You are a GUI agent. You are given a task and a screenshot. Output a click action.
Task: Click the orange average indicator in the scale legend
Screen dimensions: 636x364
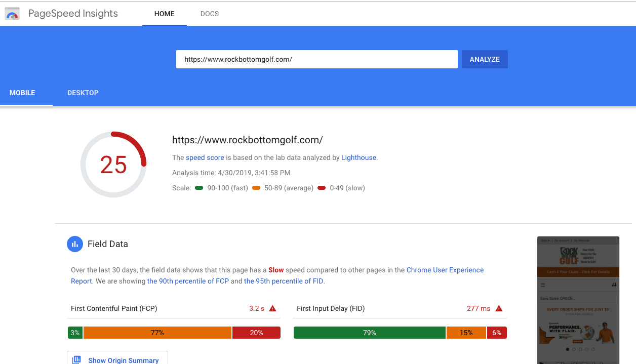pos(258,187)
